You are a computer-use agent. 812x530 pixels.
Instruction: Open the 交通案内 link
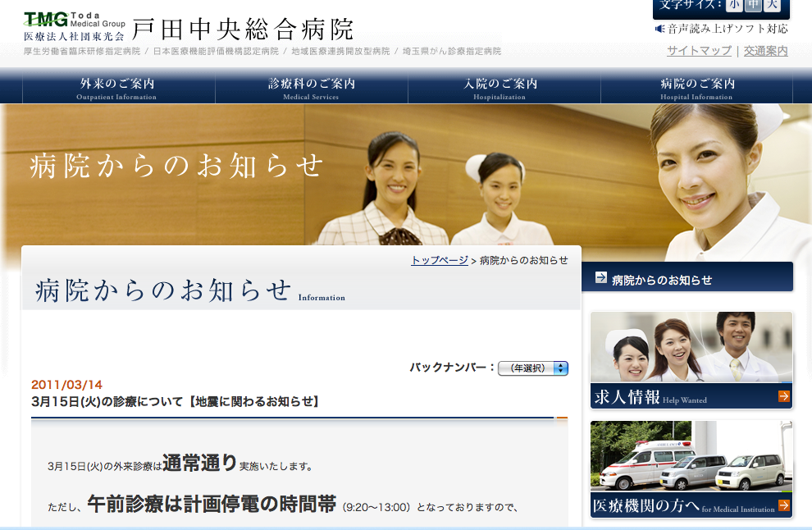pos(765,51)
